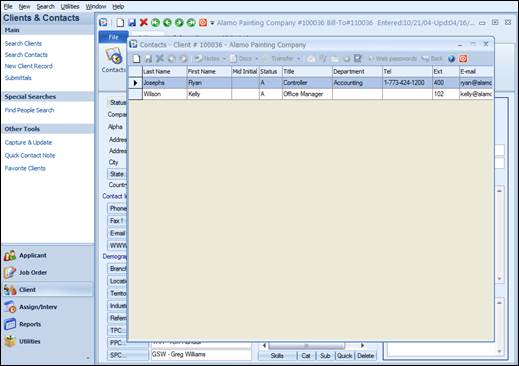Viewport: 519px width, 366px height.
Task: Click the Search Contacts link
Action: tap(26, 55)
